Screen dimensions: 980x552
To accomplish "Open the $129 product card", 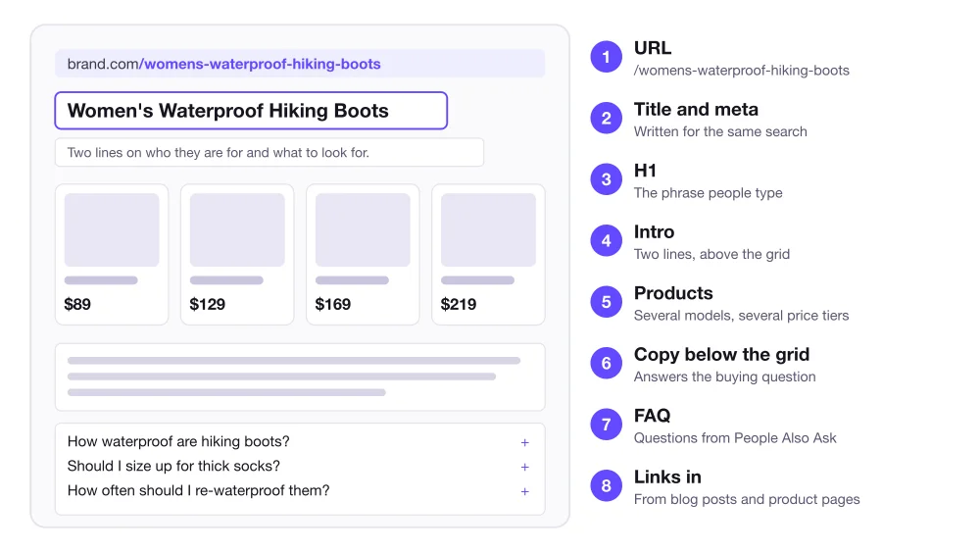I will pos(237,255).
